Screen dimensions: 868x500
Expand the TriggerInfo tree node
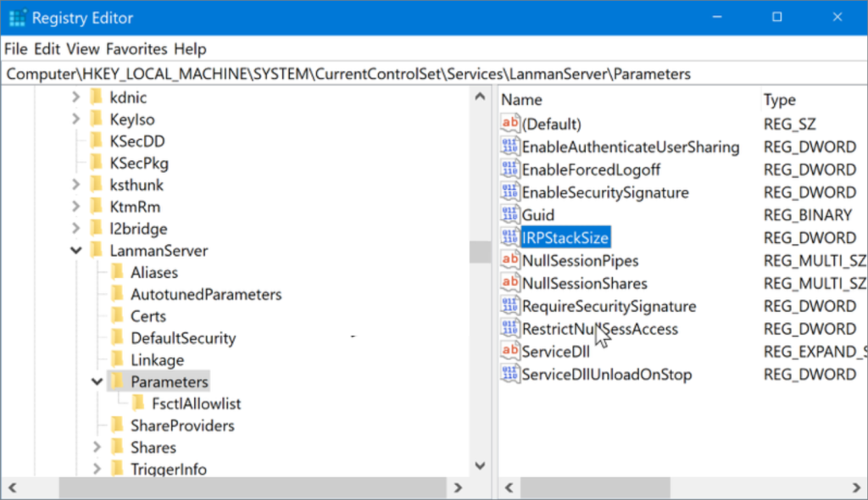[97, 469]
